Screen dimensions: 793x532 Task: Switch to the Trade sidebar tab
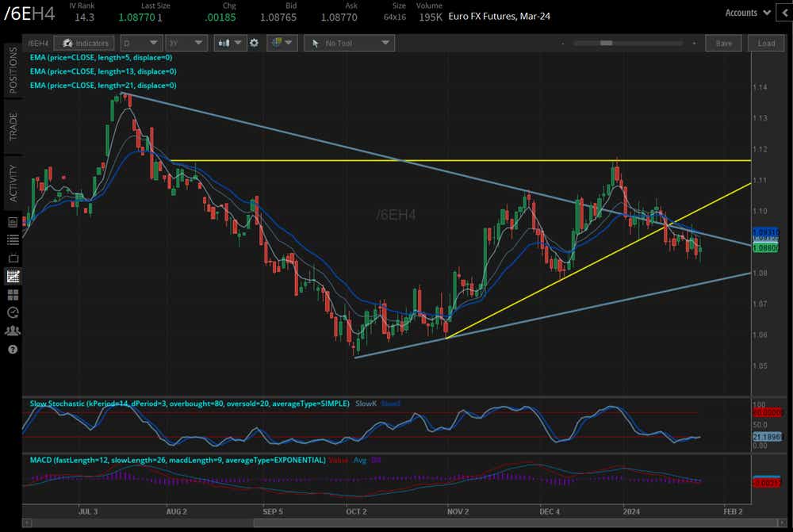click(11, 127)
